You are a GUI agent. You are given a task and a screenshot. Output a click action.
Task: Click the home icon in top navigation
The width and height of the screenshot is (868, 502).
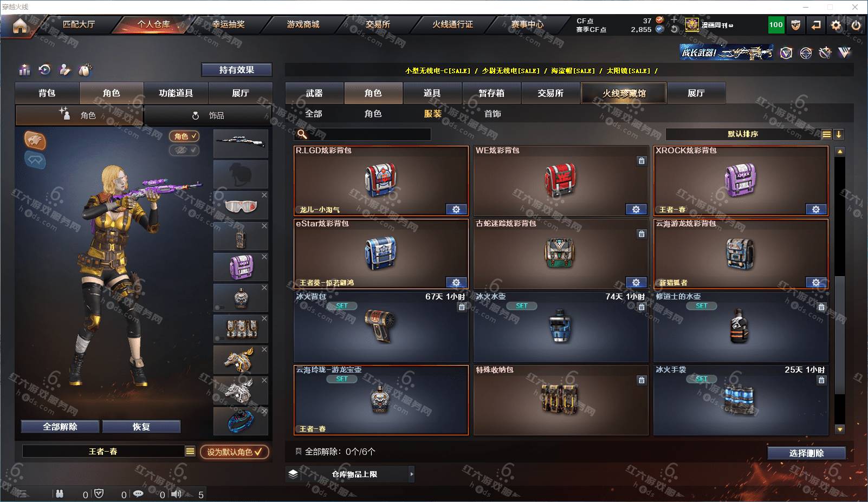click(x=20, y=25)
